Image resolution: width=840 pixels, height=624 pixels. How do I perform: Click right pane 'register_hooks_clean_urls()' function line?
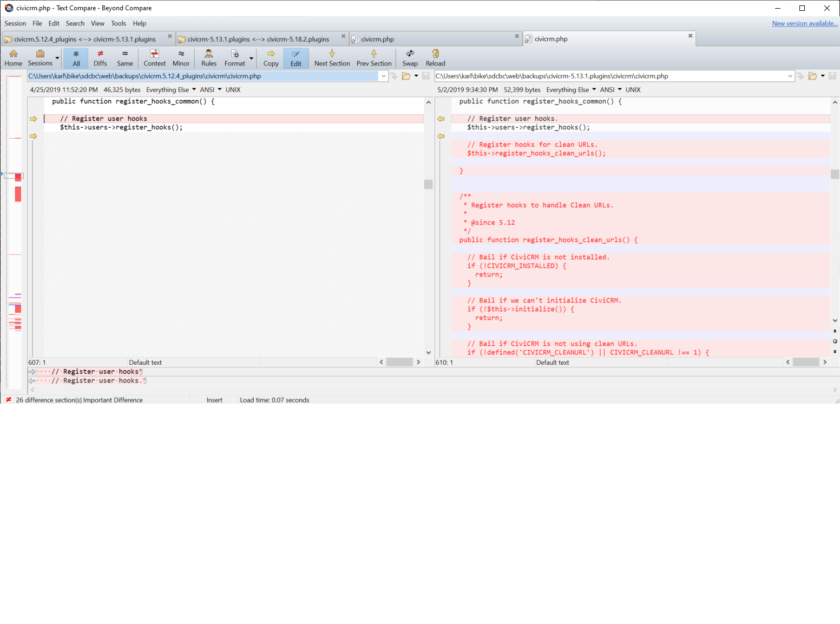pos(548,240)
